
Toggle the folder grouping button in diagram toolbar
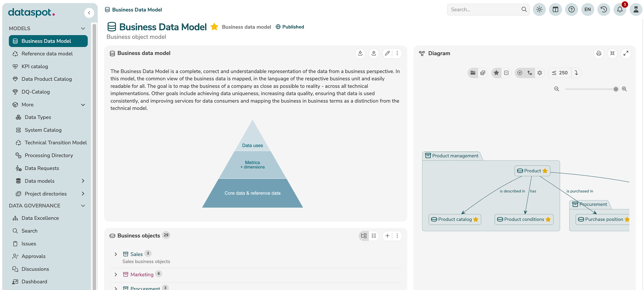473,73
